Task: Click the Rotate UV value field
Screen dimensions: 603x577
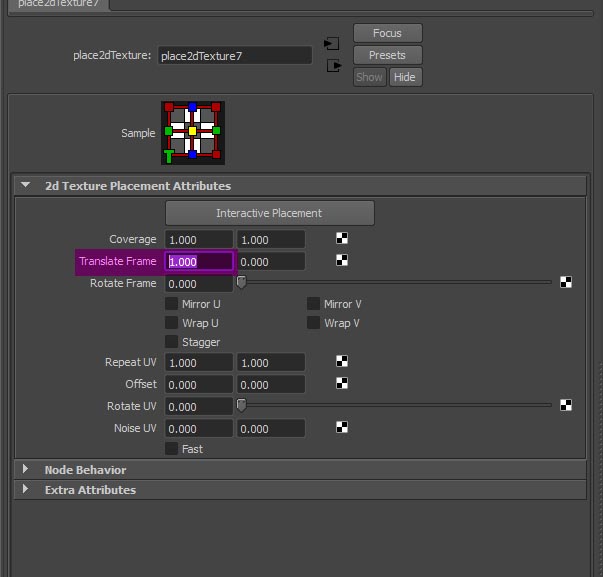Action: (199, 406)
